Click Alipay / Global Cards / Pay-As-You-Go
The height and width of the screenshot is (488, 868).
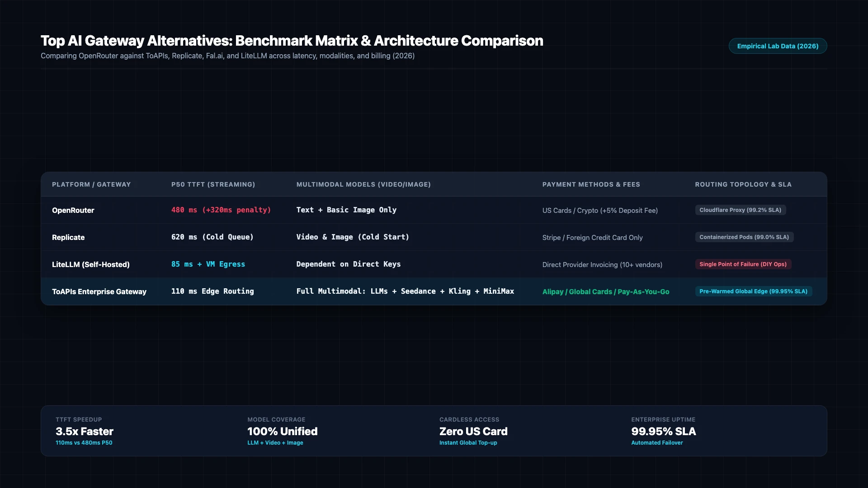coord(606,292)
